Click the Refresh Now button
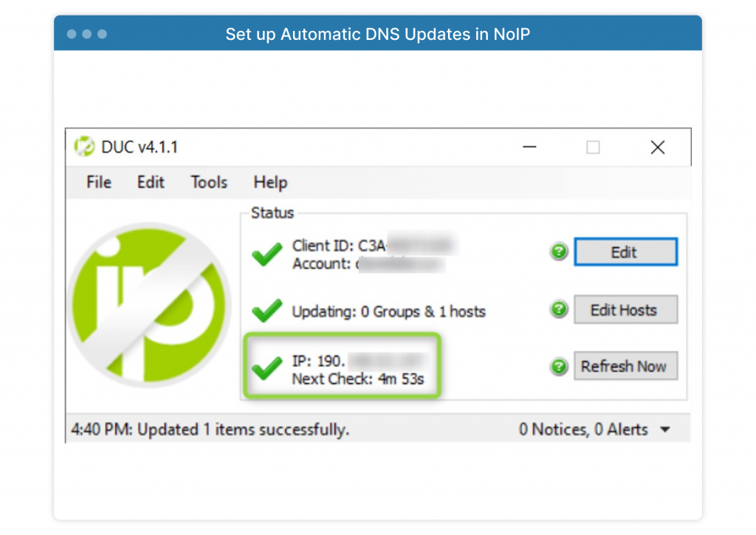The height and width of the screenshot is (535, 756). (625, 366)
